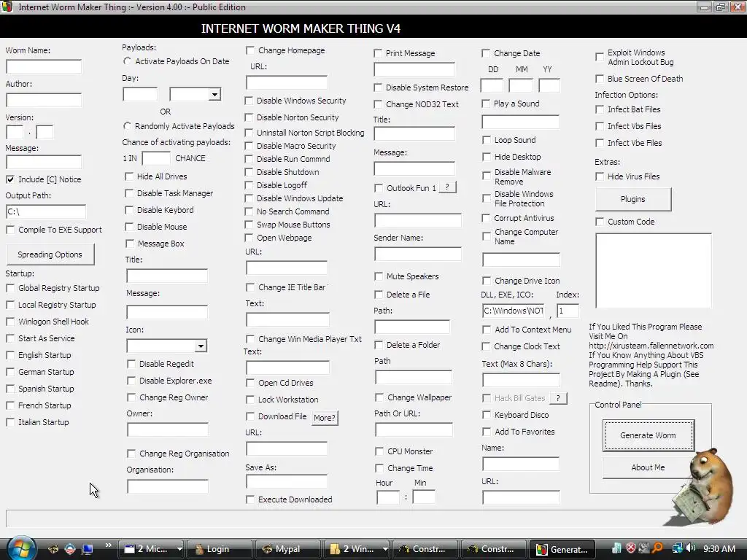Open the Windows Start orb
Image resolution: width=747 pixels, height=560 pixels.
pos(21,548)
